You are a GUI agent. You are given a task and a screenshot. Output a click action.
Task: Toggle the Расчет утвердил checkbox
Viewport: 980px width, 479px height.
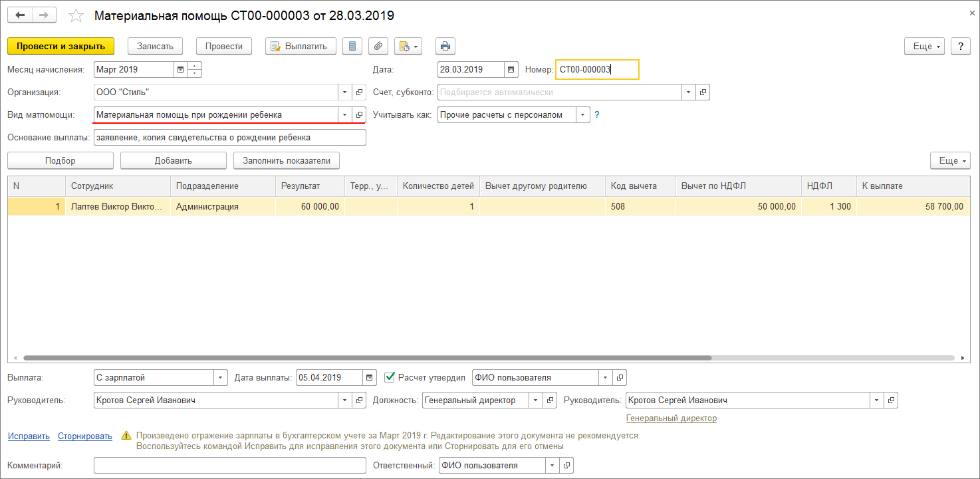[x=390, y=377]
